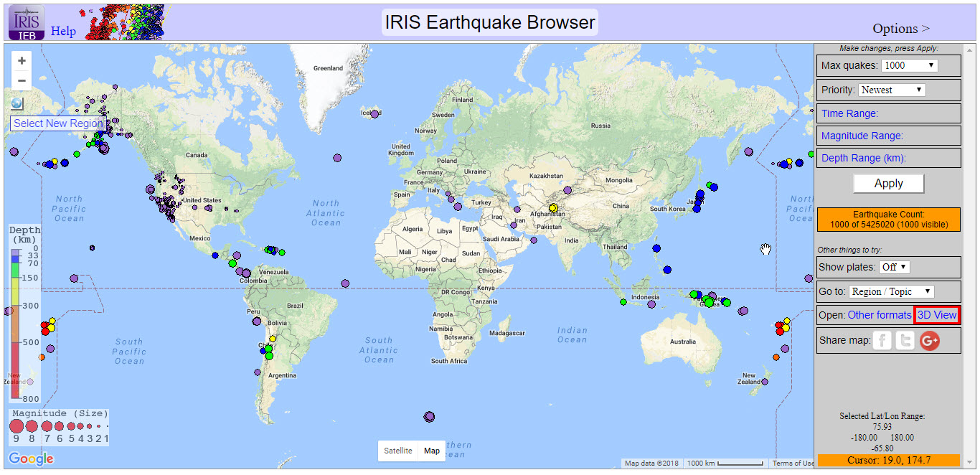Open Other formats link
The height and width of the screenshot is (475, 980).
(880, 315)
